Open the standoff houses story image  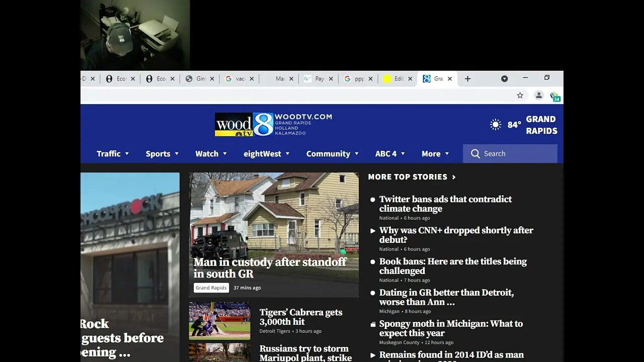[x=274, y=235]
